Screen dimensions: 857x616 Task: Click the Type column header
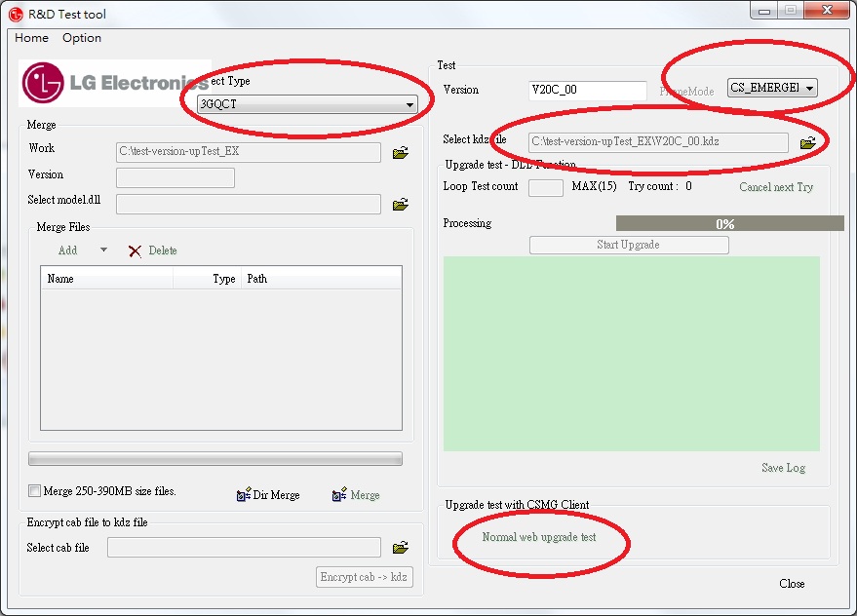pos(207,278)
